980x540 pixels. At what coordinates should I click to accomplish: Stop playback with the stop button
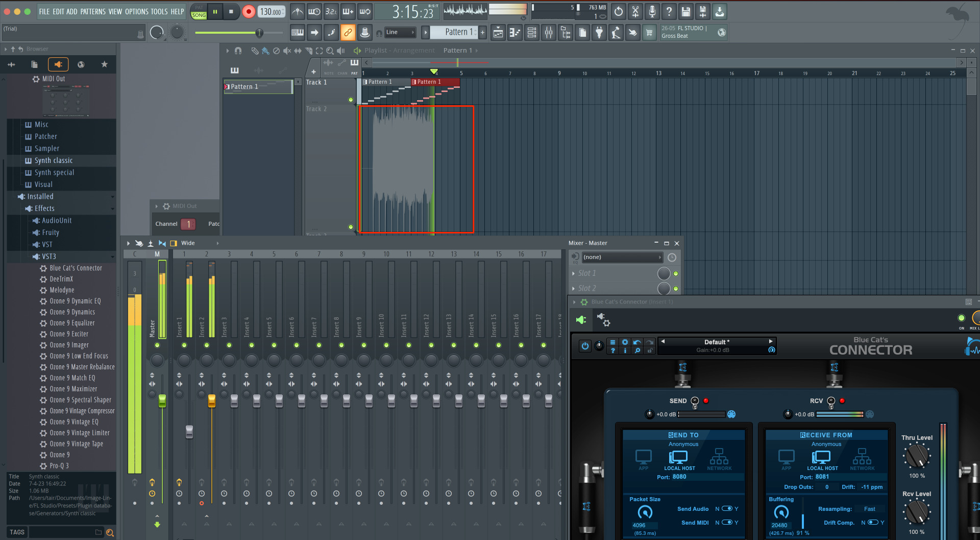pos(231,12)
